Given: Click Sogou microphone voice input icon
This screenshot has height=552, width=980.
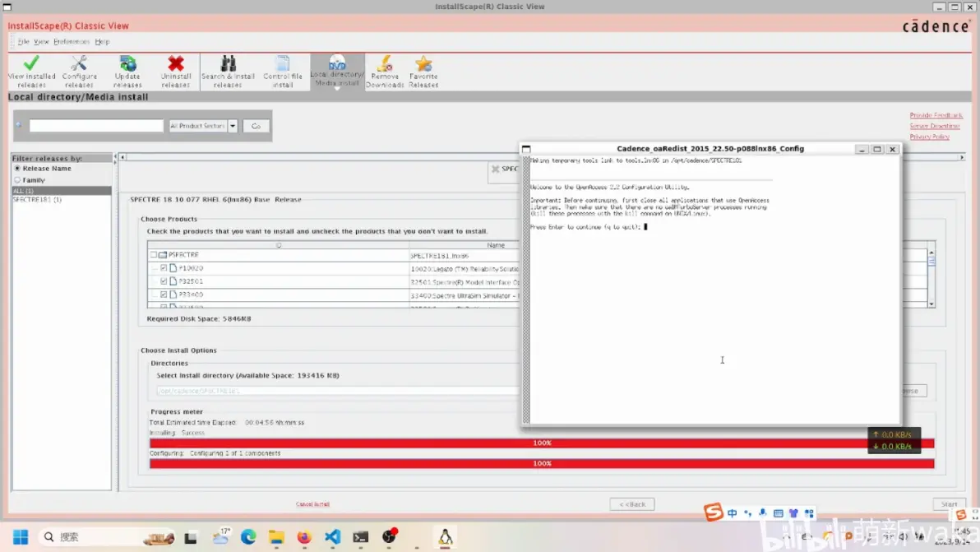Looking at the screenshot, I should pos(762,513).
